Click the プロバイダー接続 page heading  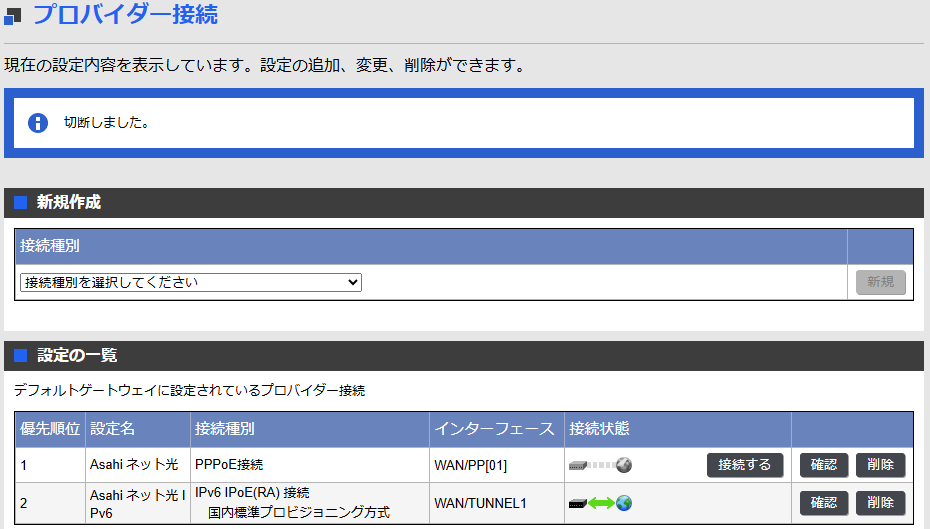point(125,14)
